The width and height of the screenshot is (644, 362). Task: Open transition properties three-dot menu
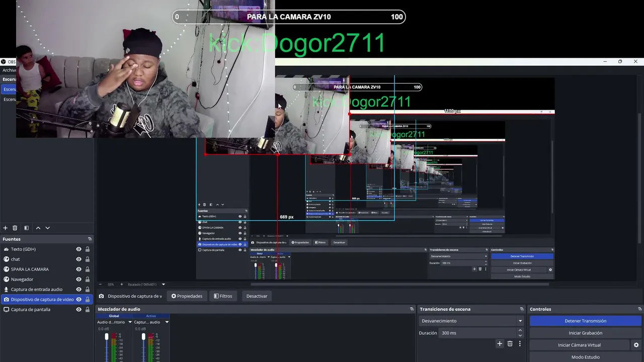coord(520,344)
